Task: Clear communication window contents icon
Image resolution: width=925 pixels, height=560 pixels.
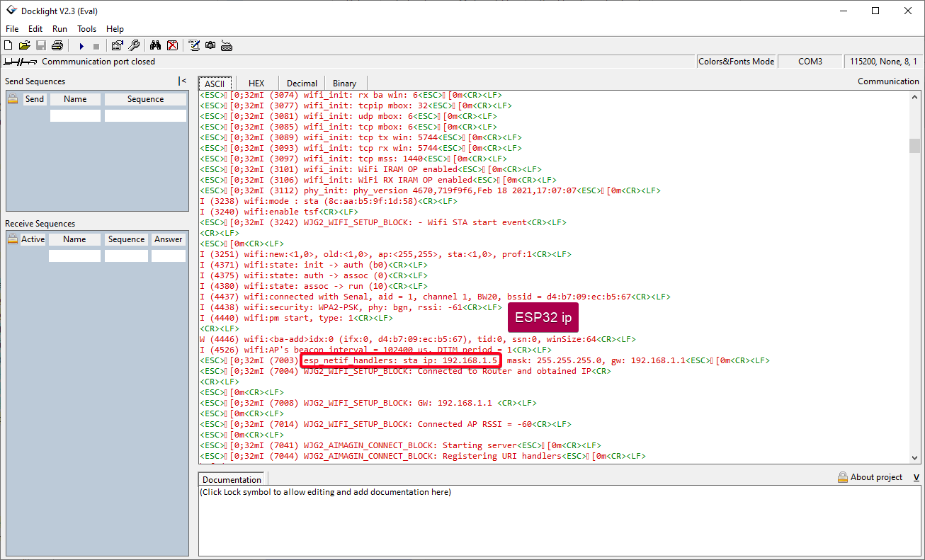Action: 172,45
